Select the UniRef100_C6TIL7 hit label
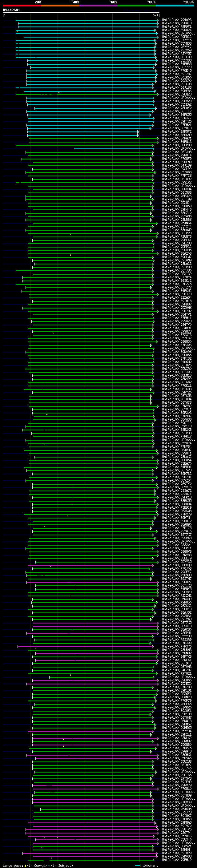 coord(177,111)
